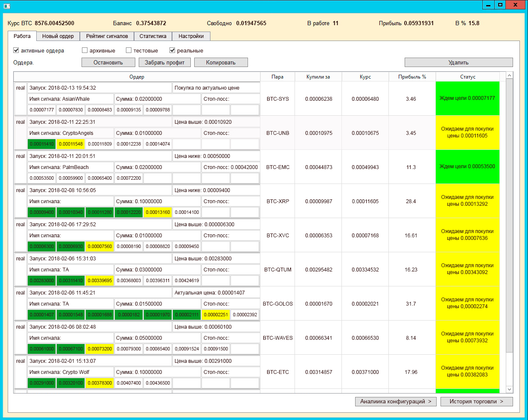The width and height of the screenshot is (528, 420).
Task: Open 'Аналитика конфигураций >' panel
Action: pyautogui.click(x=395, y=402)
